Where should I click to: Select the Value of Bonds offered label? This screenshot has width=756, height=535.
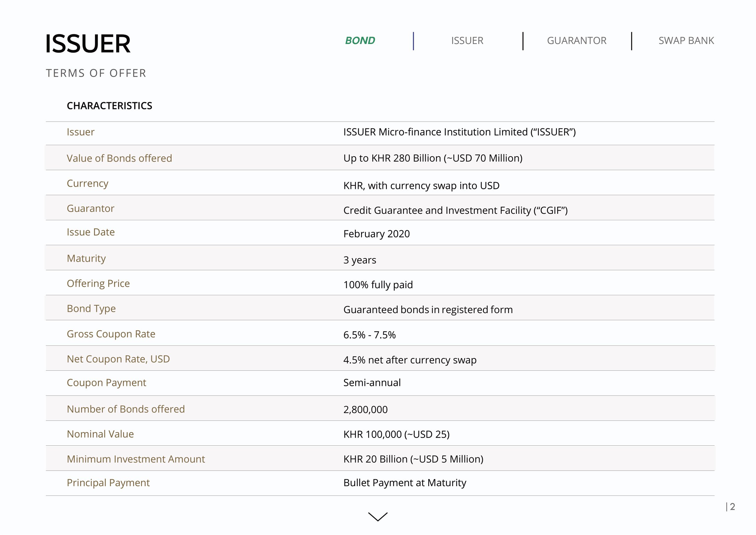pos(119,158)
